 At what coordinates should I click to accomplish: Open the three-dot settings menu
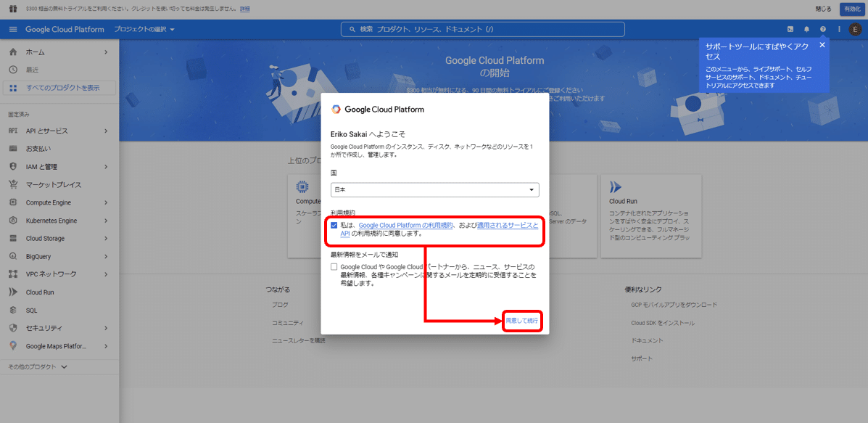(x=839, y=29)
